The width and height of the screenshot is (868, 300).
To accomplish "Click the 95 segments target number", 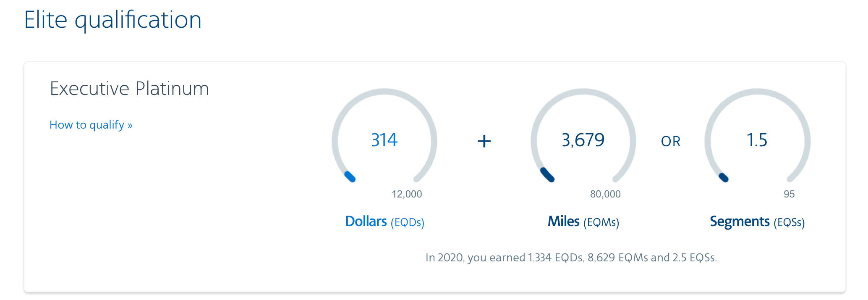I will 789,194.
